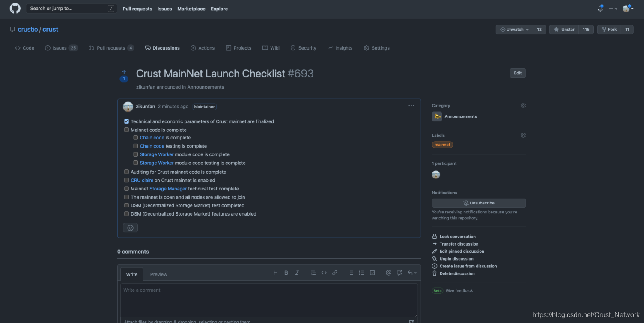Open the Actions tab
Screen dimensions: 644x323
tap(203, 48)
